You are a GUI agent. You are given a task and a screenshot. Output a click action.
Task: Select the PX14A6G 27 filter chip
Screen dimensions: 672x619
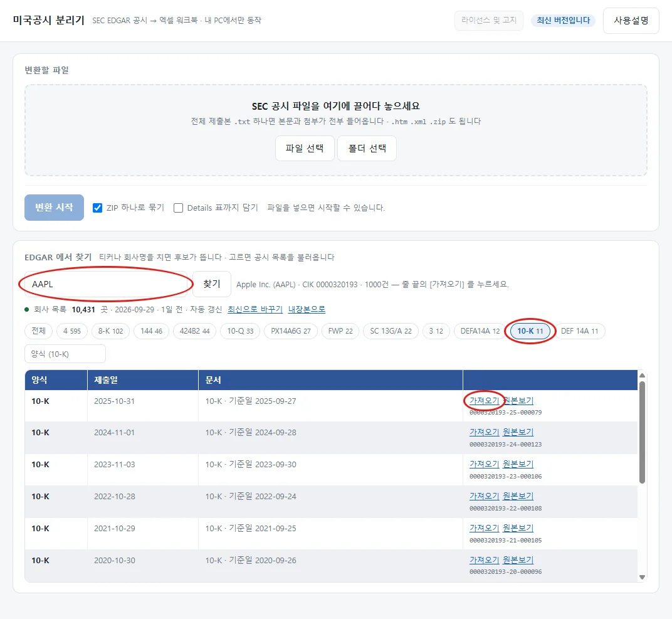(291, 331)
